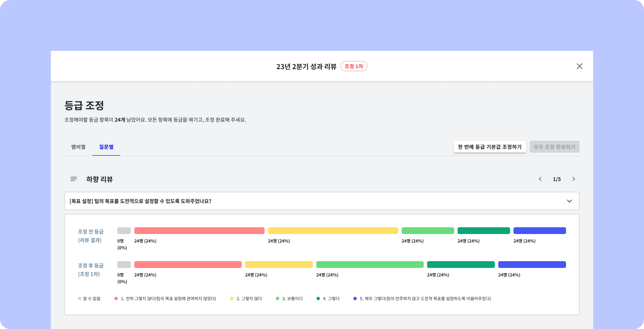Select the yellow 그렇지 않다 legend marker
The image size is (644, 329).
pyautogui.click(x=232, y=298)
